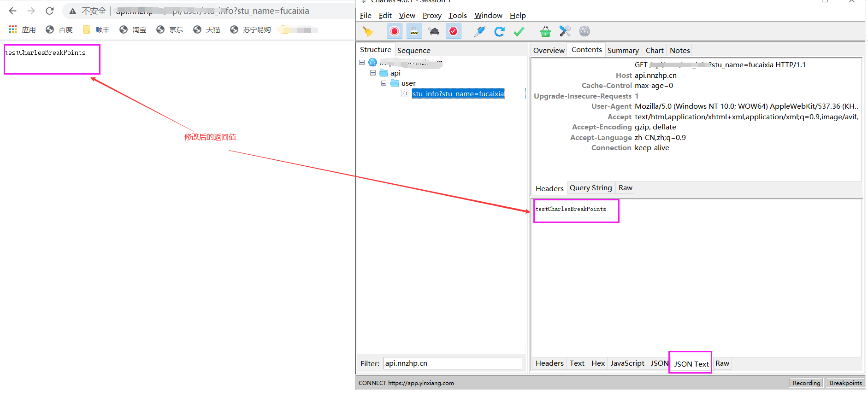Switch to the Overview tab
The width and height of the screenshot is (868, 397).
(549, 50)
